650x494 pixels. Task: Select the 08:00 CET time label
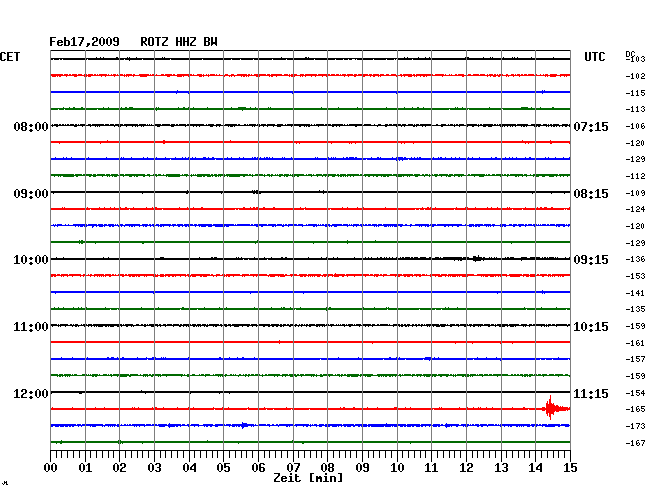click(x=31, y=127)
